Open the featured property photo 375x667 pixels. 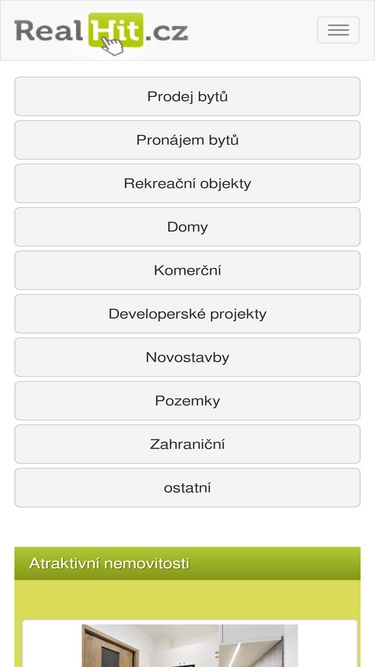tap(190, 645)
